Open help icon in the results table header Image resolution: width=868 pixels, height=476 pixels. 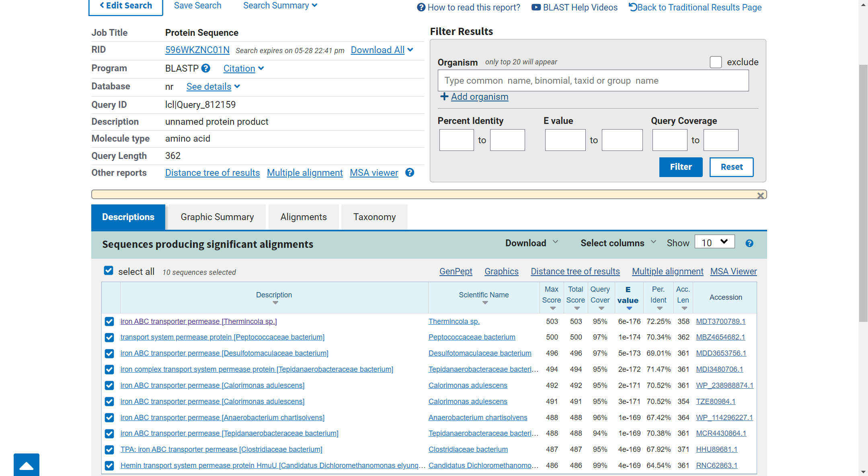tap(749, 243)
